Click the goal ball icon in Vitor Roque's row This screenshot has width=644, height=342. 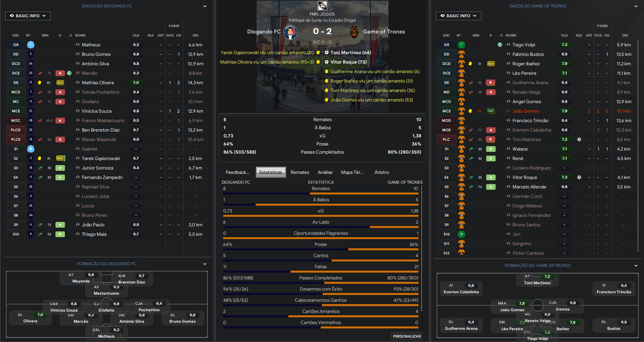click(579, 177)
